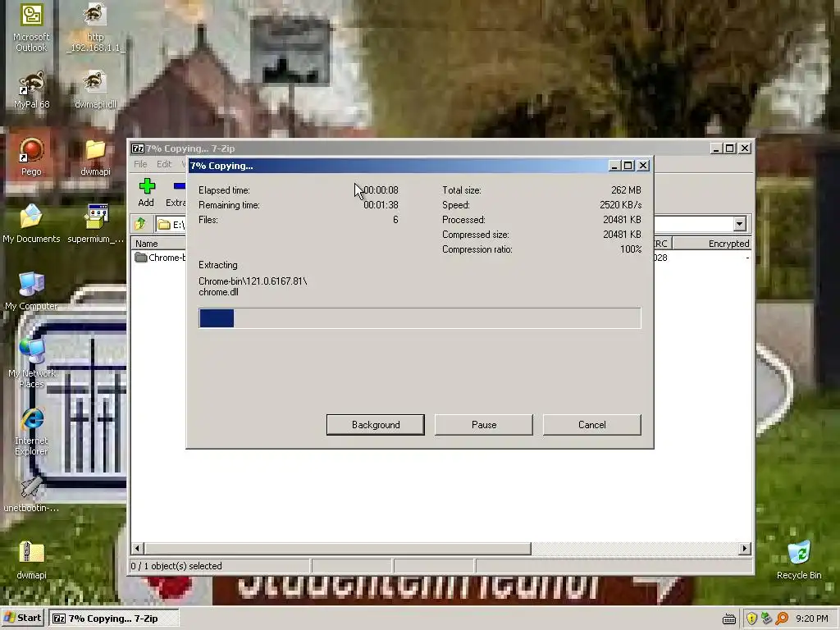
Task: Go up one folder level in 7-Zip
Action: [140, 224]
